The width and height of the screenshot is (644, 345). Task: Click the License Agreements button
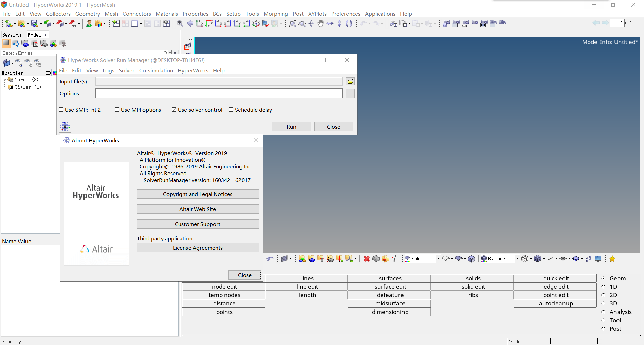[x=198, y=248]
